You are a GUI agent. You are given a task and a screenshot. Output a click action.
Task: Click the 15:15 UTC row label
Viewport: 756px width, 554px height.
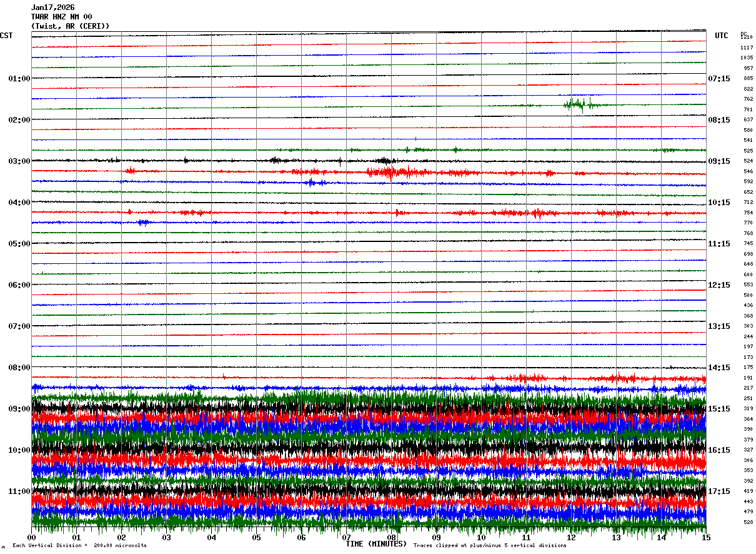(719, 409)
